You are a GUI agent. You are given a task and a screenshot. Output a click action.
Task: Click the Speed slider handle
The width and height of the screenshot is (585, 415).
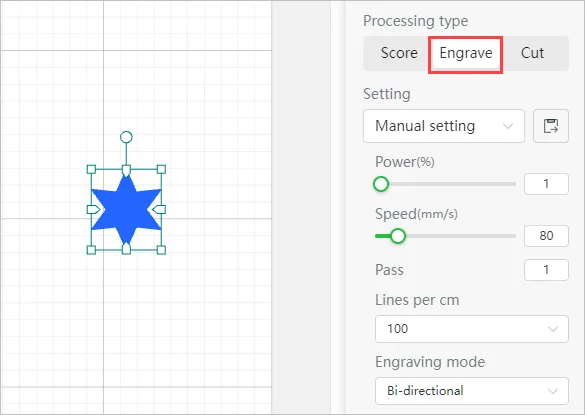(398, 236)
